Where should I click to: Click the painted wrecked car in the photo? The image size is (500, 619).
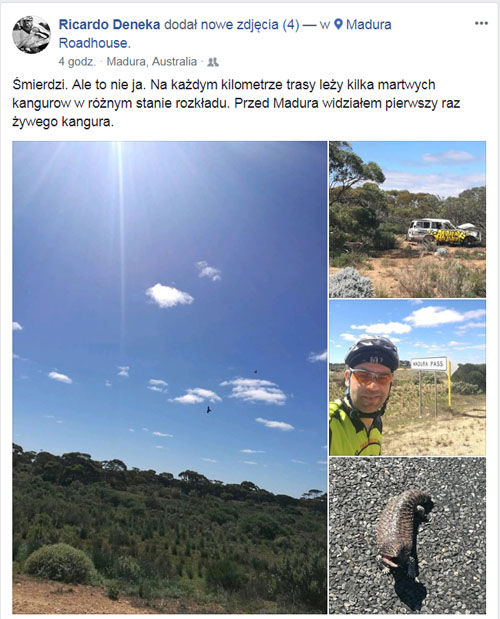coord(444,232)
